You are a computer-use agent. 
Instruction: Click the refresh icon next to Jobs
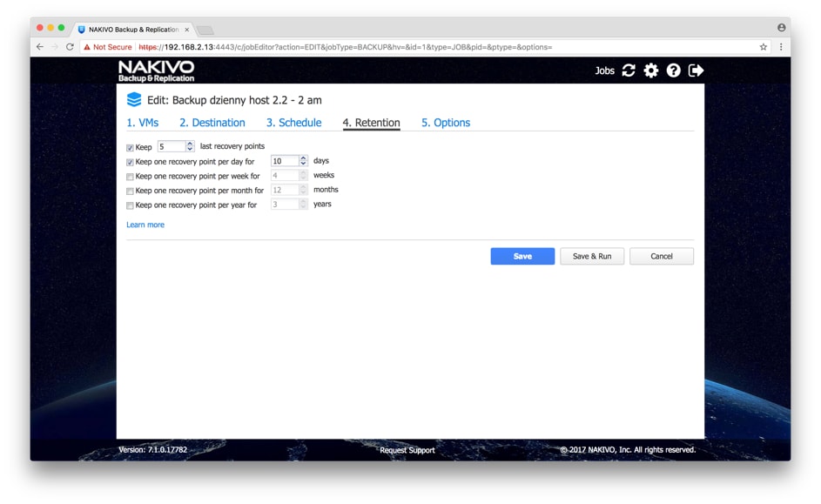click(629, 71)
